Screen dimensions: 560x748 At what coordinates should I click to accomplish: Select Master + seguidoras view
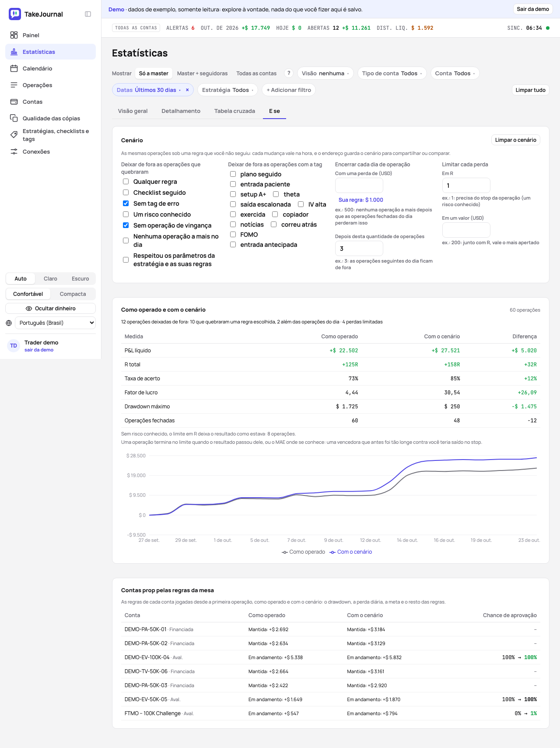pos(202,74)
